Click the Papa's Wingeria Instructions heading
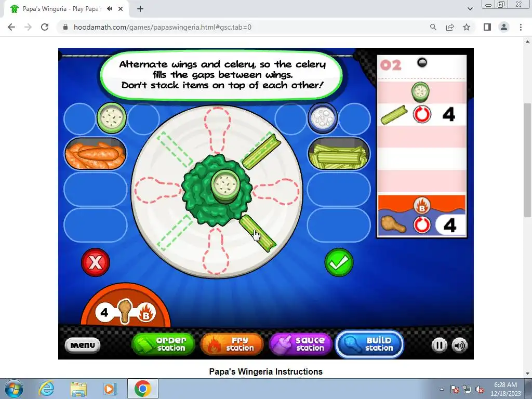The height and width of the screenshot is (399, 532). click(265, 371)
